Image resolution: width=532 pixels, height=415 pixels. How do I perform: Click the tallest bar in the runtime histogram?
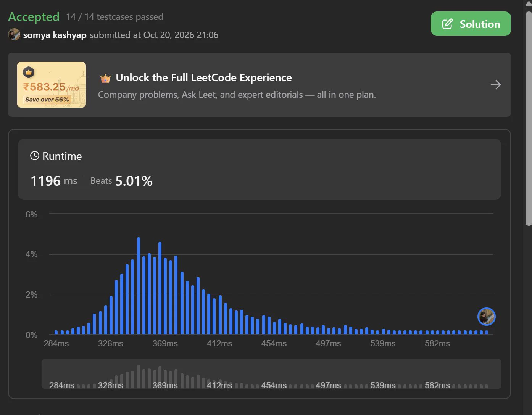tap(139, 286)
